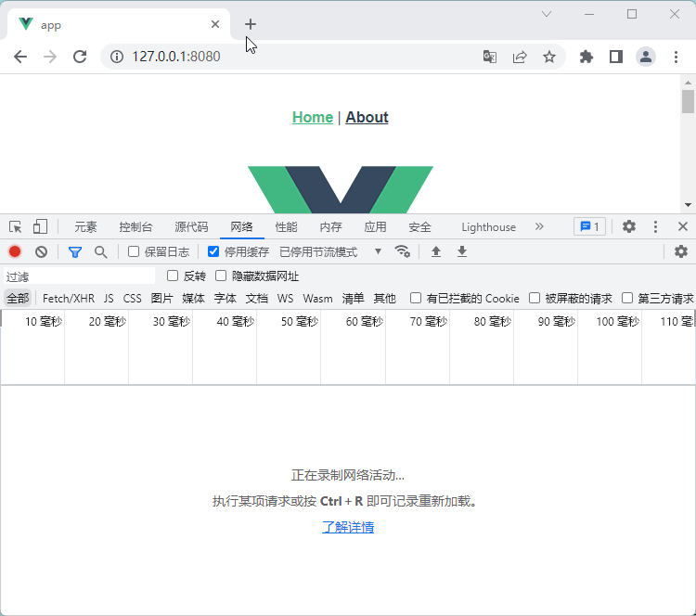
Task: Switch to the 性能 tab
Action: [x=287, y=227]
